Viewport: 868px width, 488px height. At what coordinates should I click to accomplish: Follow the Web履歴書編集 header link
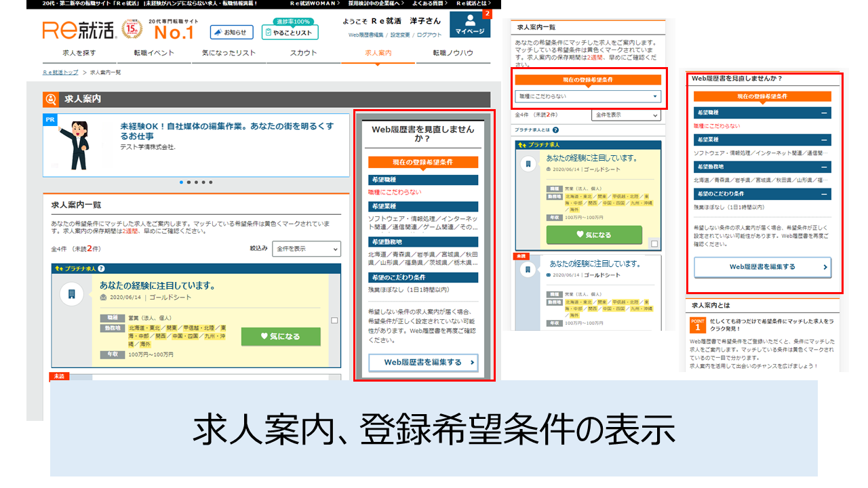coord(366,35)
